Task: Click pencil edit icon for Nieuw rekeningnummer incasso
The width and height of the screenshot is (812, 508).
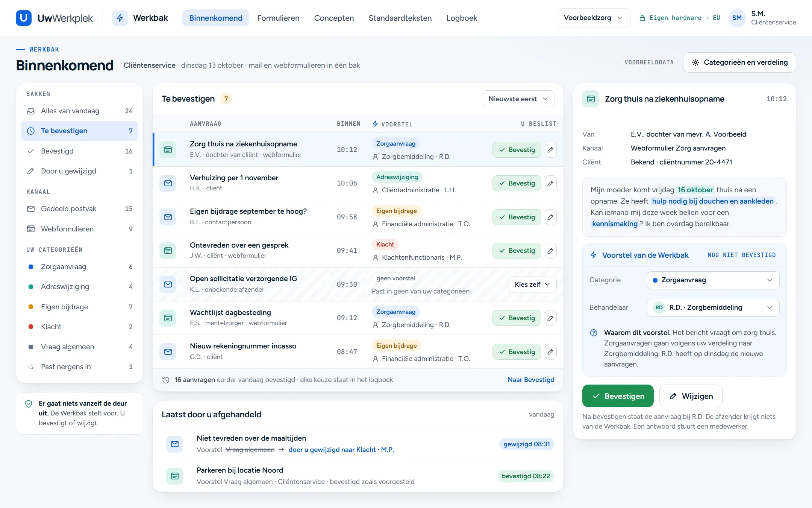Action: (550, 352)
